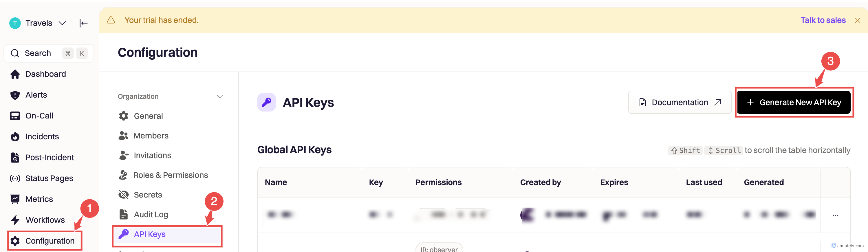Collapse the Organization section chevron
The height and width of the screenshot is (252, 868).
[x=220, y=97]
